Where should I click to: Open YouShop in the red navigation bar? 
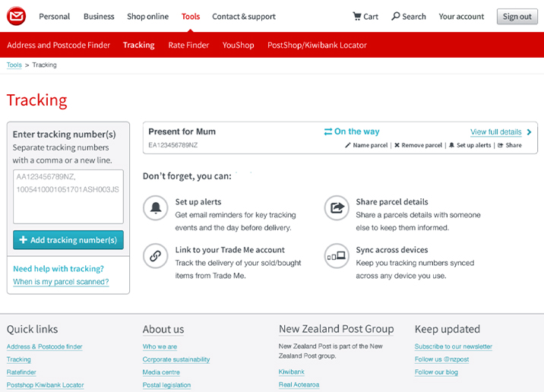click(x=238, y=46)
